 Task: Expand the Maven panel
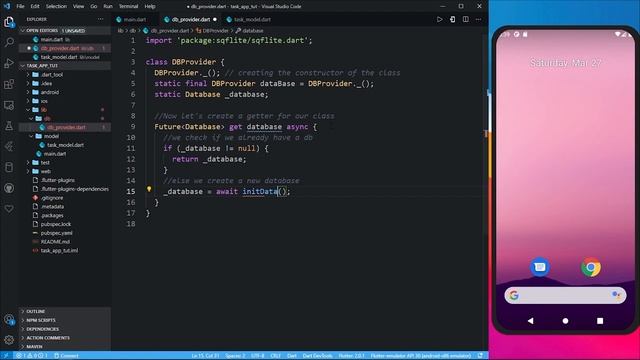tap(64, 347)
